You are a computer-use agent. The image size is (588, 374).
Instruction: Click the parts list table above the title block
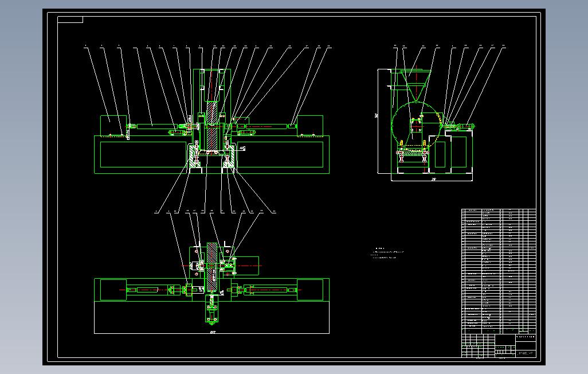point(499,271)
